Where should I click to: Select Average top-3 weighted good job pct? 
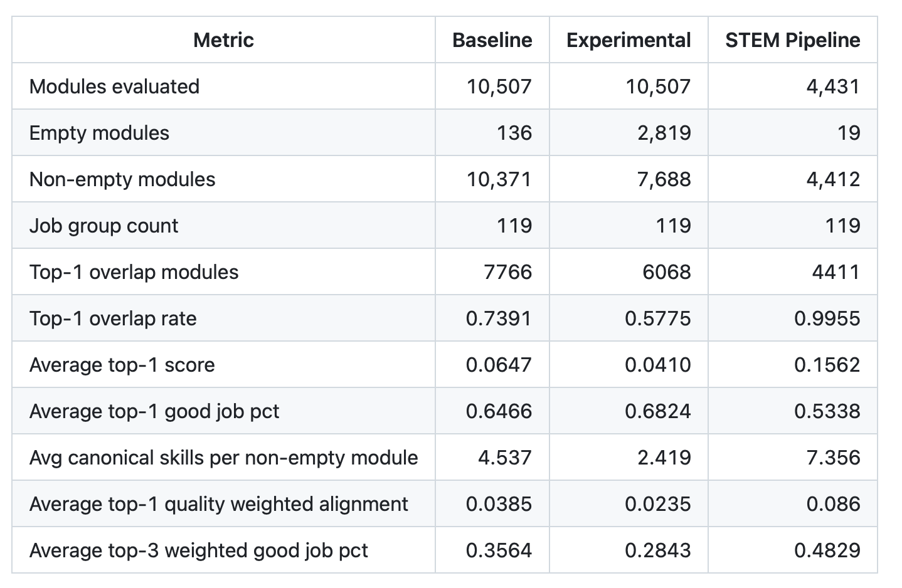click(198, 550)
